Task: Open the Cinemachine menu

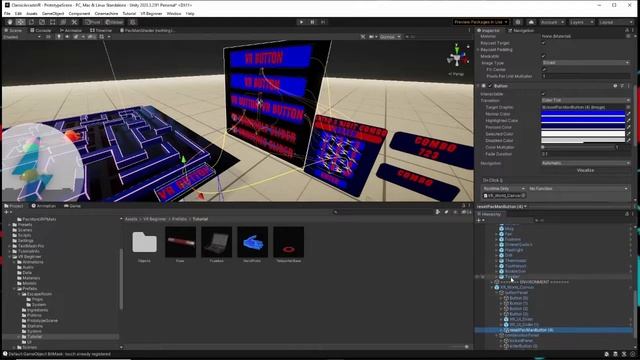Action: (106, 13)
